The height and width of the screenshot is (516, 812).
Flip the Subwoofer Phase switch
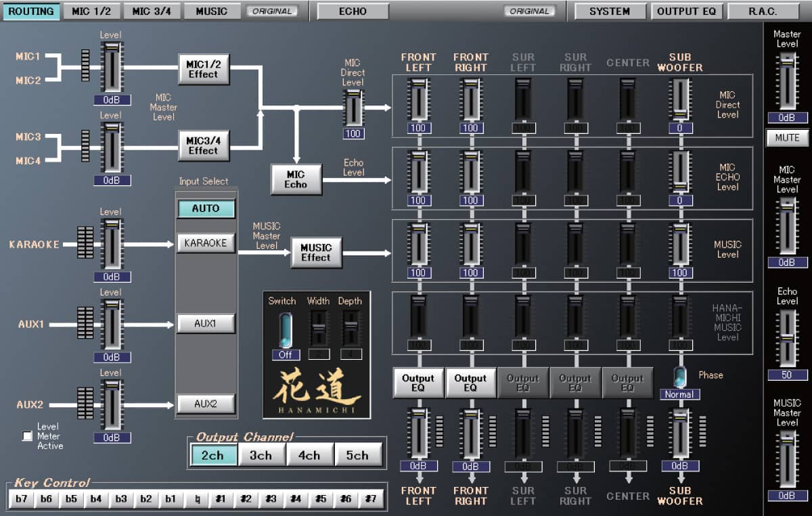click(680, 377)
